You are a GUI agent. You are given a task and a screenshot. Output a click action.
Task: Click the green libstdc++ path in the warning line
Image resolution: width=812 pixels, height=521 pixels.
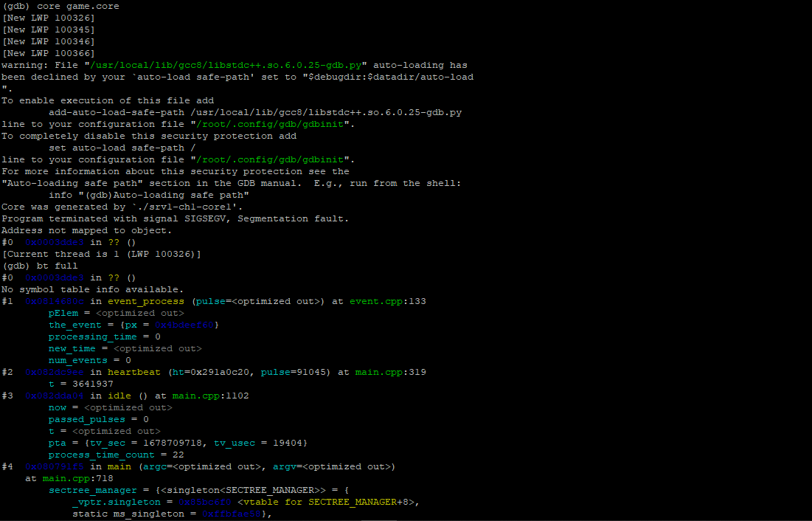tap(226, 66)
